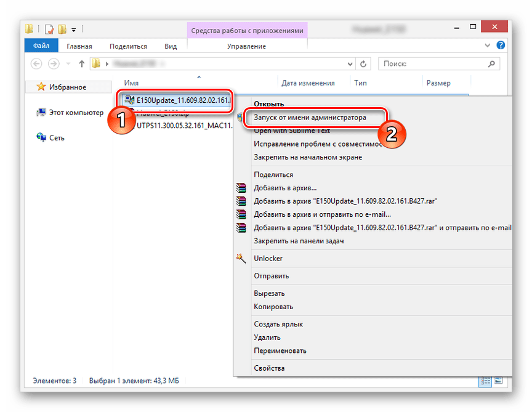Select the UTPS11.300.05.32.161_MAC11 file
The image size is (532, 412).
tap(184, 126)
